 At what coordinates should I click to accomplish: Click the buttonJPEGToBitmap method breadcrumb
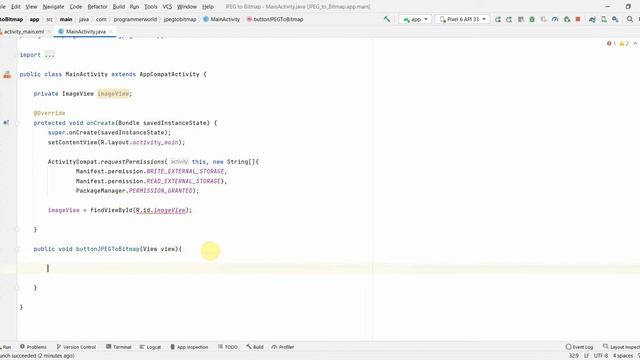[275, 19]
